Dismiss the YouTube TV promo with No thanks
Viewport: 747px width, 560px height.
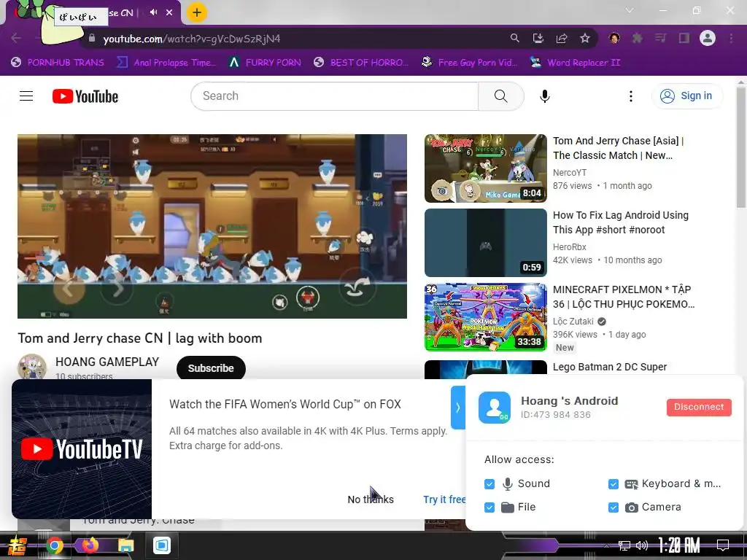point(371,499)
